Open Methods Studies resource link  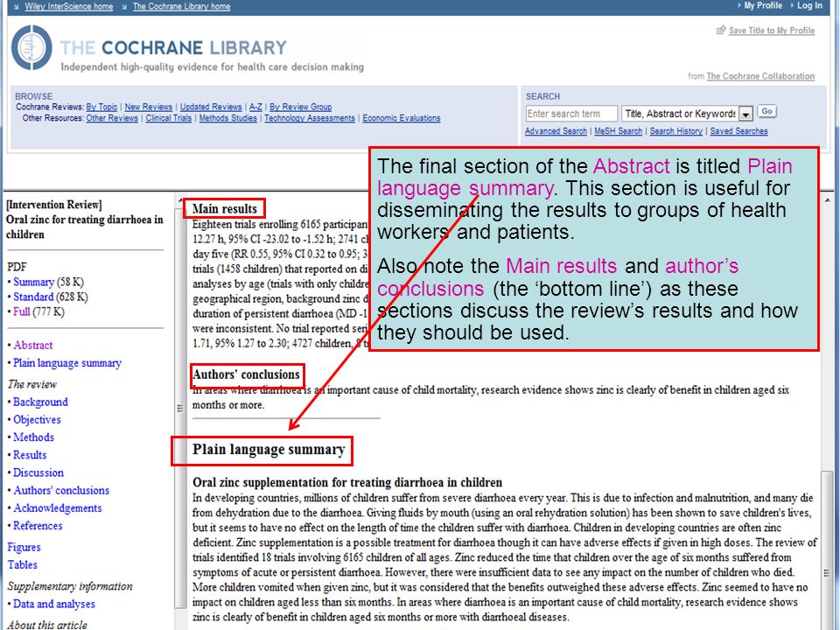(227, 118)
